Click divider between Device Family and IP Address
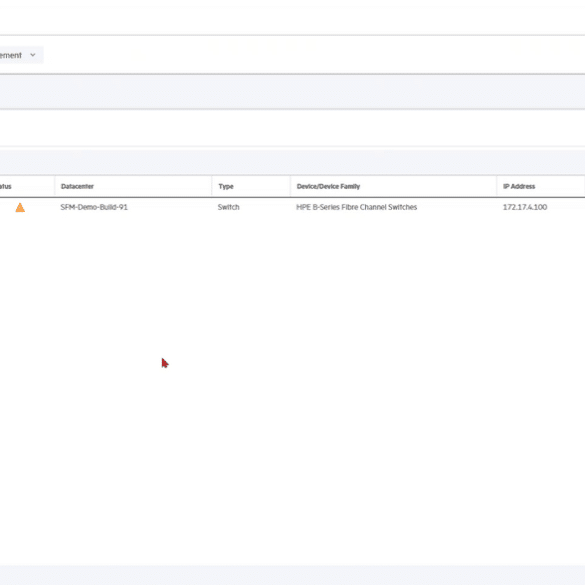The width and height of the screenshot is (585, 585). tap(497, 186)
